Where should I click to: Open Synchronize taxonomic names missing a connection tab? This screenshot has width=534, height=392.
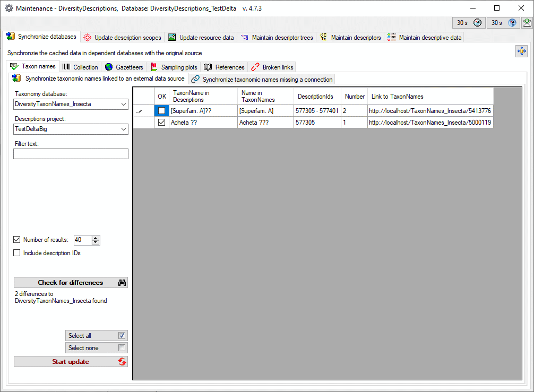click(x=262, y=80)
